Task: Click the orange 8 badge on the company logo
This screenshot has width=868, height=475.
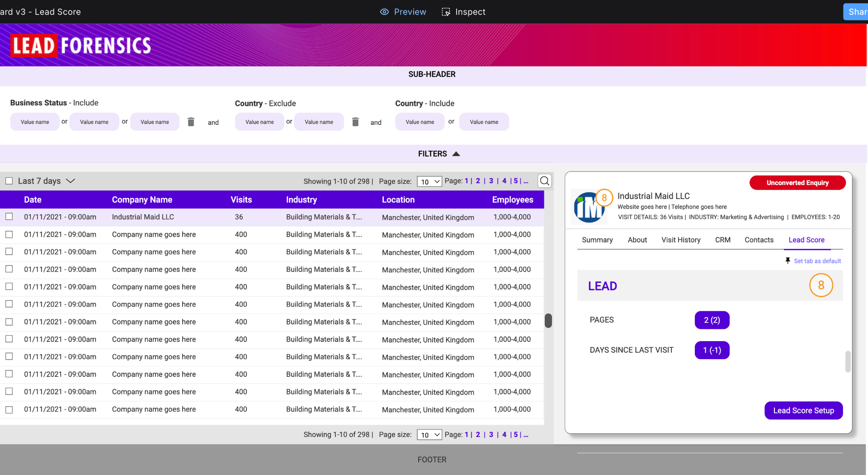Action: (604, 197)
